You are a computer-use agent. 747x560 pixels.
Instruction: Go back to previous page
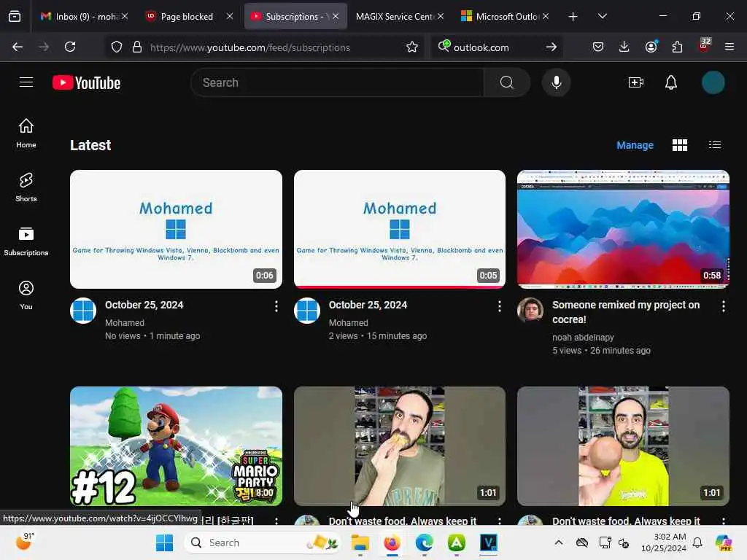pyautogui.click(x=18, y=47)
